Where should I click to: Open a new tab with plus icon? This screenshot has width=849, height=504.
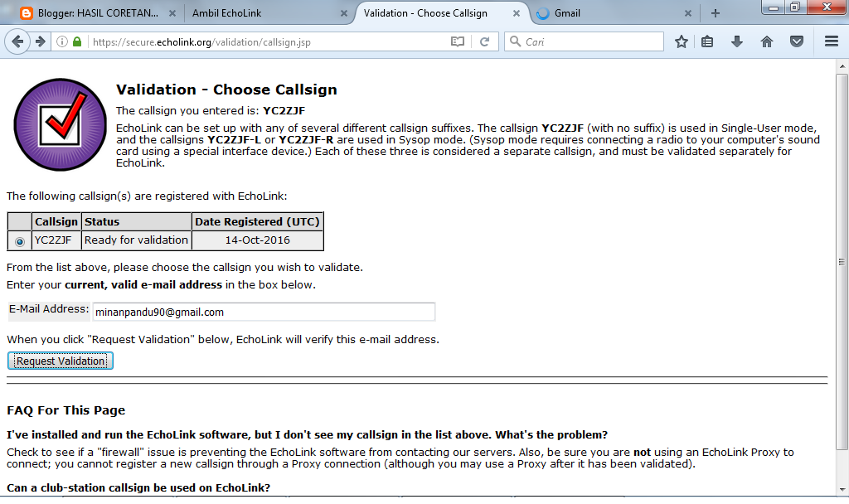pyautogui.click(x=716, y=13)
